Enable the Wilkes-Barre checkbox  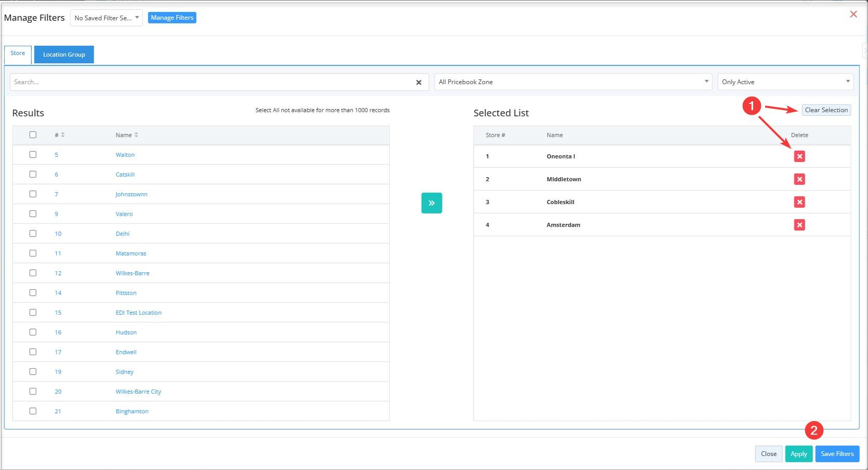pos(33,273)
